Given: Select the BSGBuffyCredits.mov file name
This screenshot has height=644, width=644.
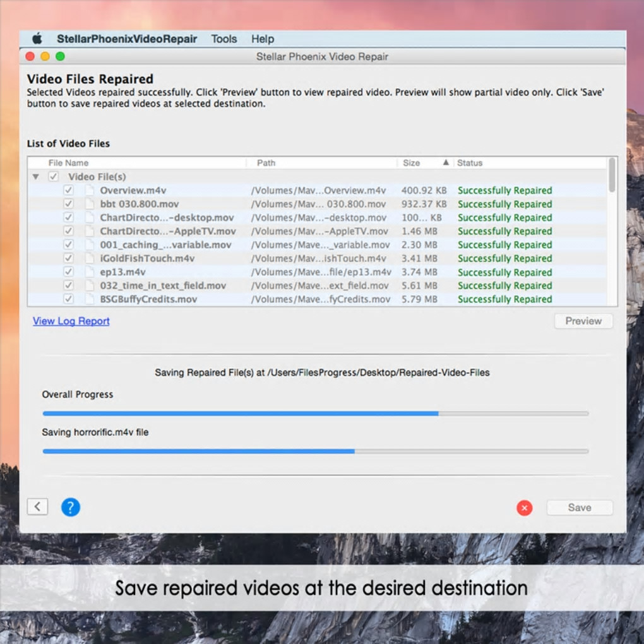Looking at the screenshot, I should tap(148, 299).
